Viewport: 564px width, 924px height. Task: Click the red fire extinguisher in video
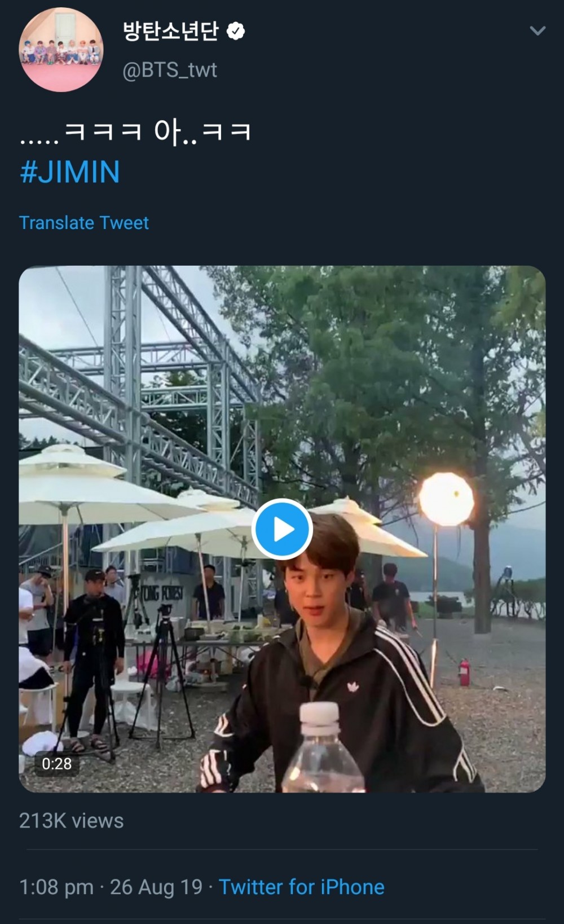coord(464,672)
